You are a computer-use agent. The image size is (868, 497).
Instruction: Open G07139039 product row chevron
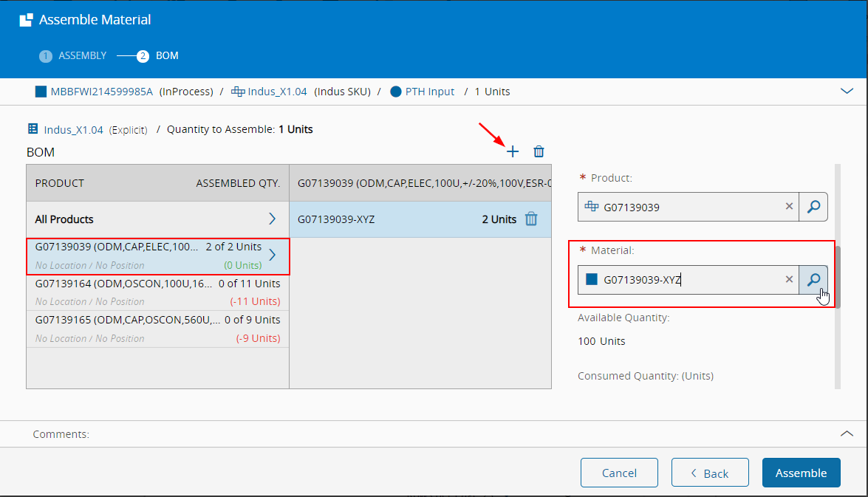(x=272, y=255)
